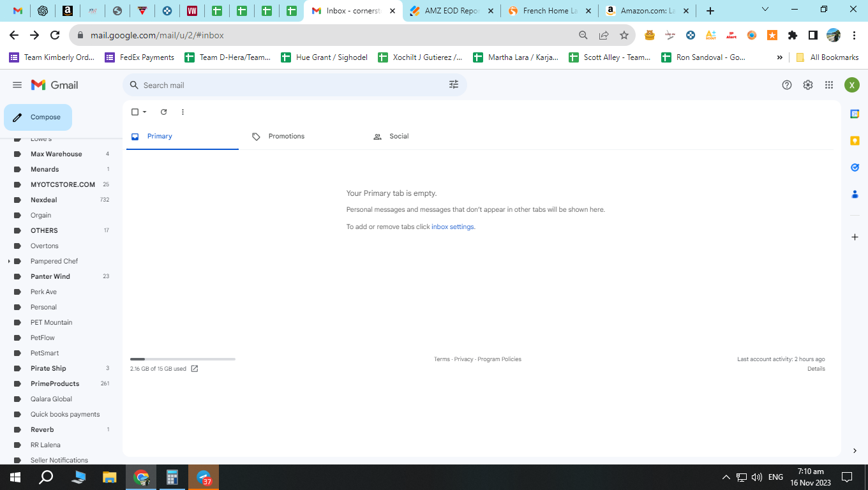The height and width of the screenshot is (490, 868).
Task: View account activity Details link
Action: pyautogui.click(x=816, y=369)
